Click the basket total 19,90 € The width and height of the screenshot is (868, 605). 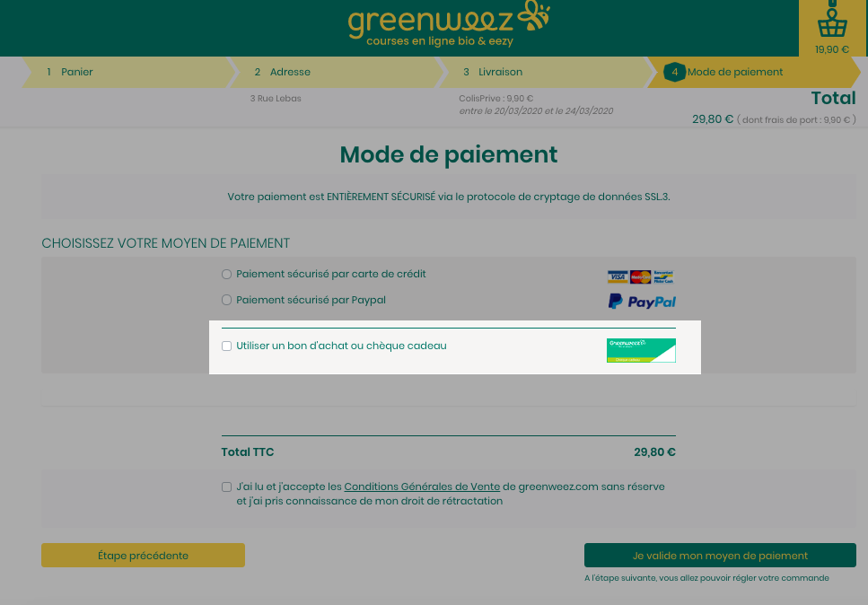(832, 49)
